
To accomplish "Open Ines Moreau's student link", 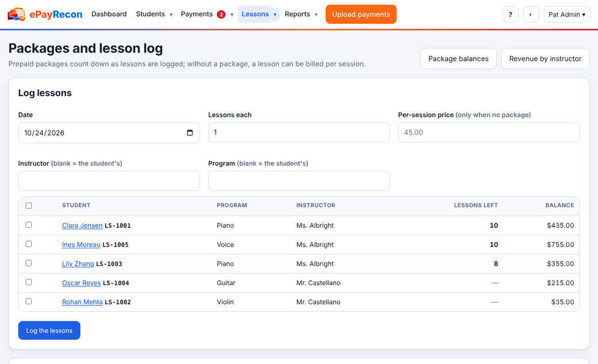I will 81,244.
